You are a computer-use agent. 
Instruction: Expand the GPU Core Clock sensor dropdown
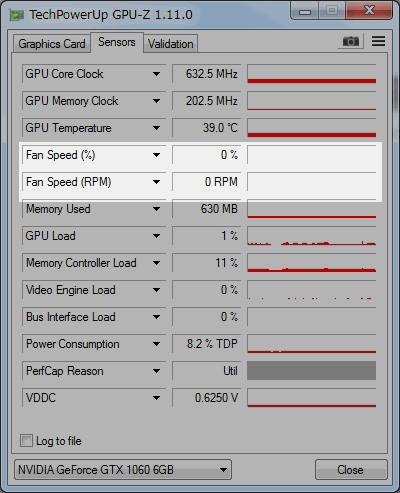(x=156, y=74)
